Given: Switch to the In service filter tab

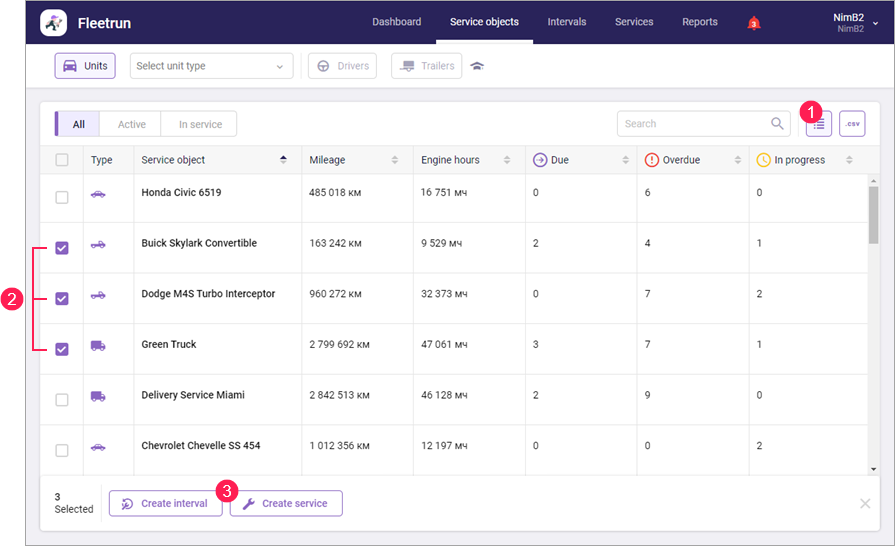Looking at the screenshot, I should click(200, 124).
